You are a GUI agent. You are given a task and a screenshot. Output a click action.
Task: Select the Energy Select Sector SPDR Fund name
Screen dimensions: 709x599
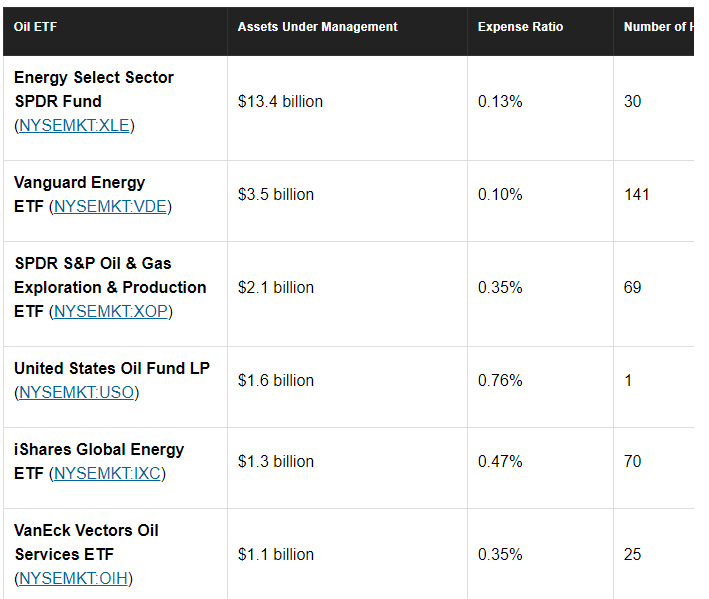point(94,89)
